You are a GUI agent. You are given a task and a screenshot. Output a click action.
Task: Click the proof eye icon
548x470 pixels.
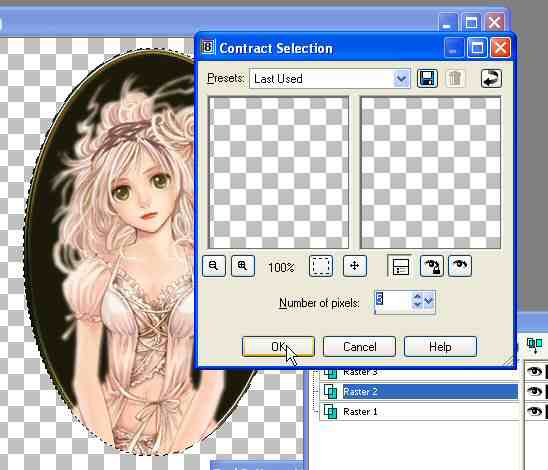point(460,266)
